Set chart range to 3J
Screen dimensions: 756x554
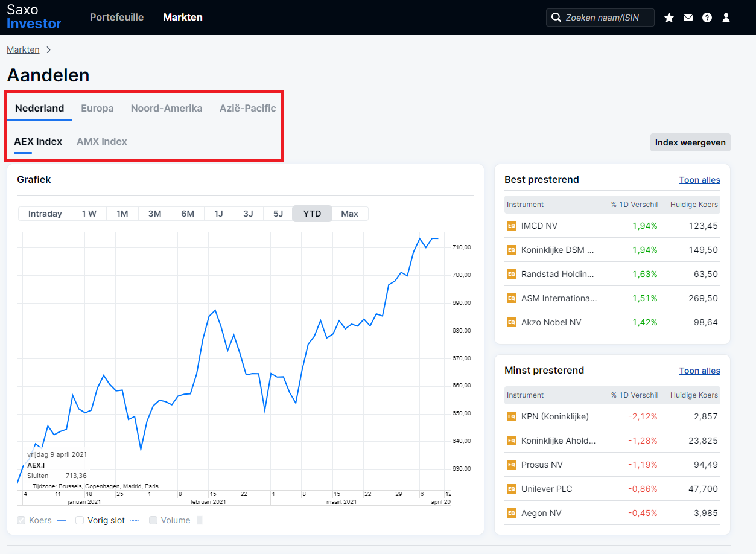248,214
